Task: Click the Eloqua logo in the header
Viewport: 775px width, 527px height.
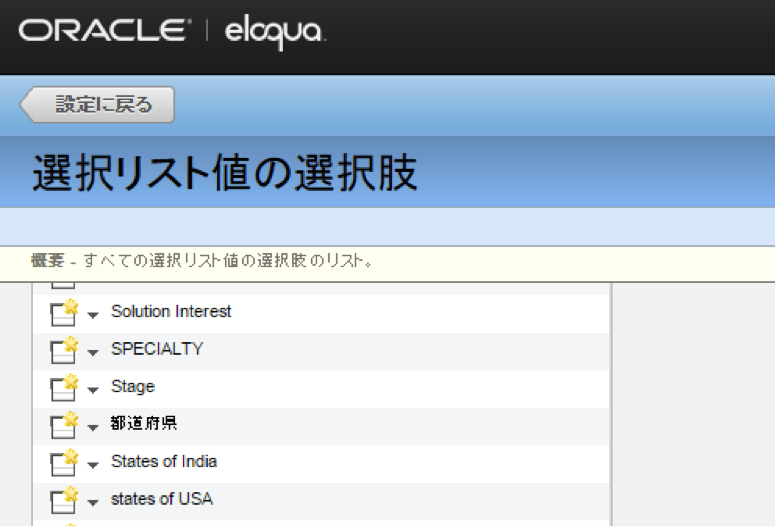Action: click(275, 32)
